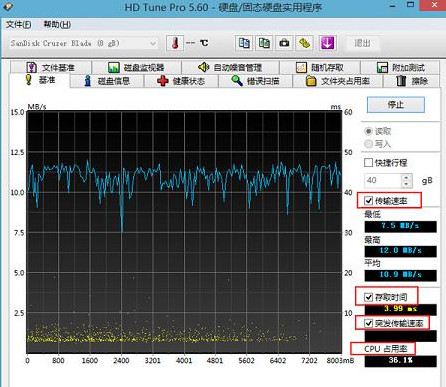Click the camera save screenshot icon
The image size is (446, 387).
coord(284,43)
